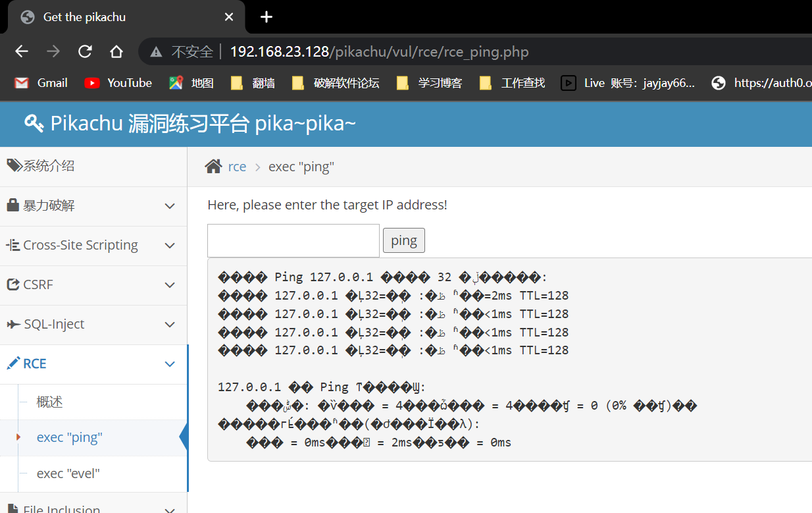The image size is (812, 513).
Task: Open new tab with plus button
Action: (x=266, y=17)
